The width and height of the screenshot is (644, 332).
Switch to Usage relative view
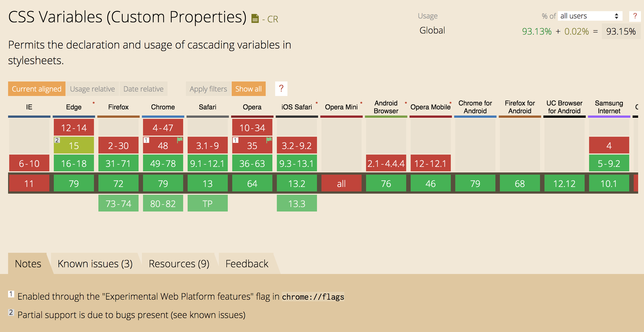click(92, 89)
